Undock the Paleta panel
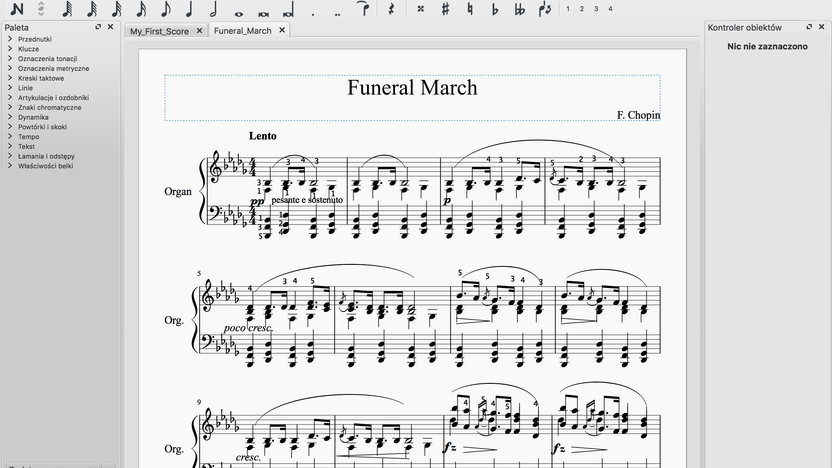 [x=98, y=27]
